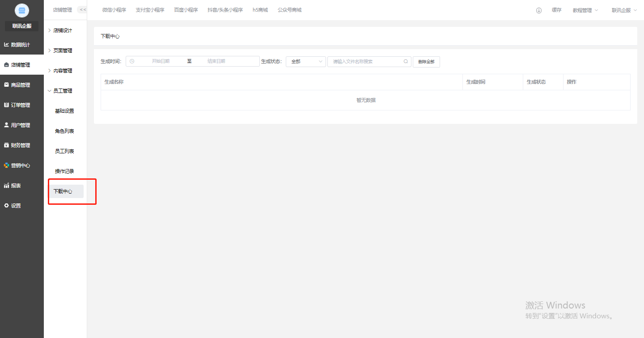Switch to the 公众号商城 tab
Screen dimensions: 644x338
pyautogui.click(x=290, y=10)
